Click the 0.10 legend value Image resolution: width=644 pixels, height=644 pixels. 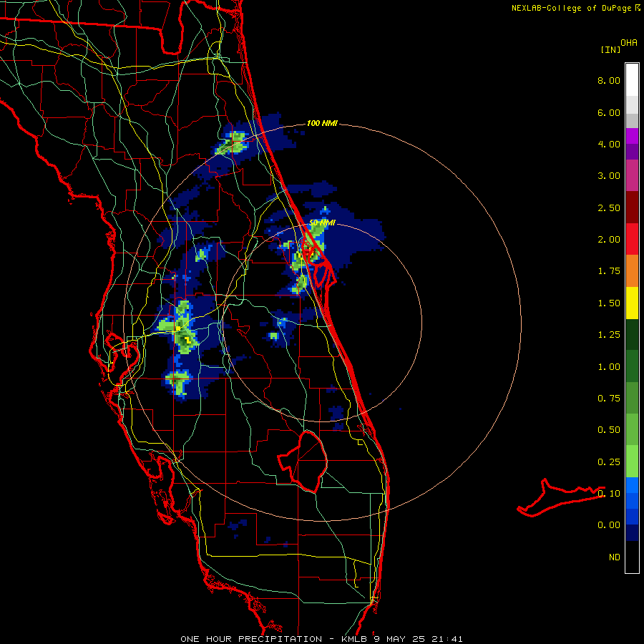(609, 494)
